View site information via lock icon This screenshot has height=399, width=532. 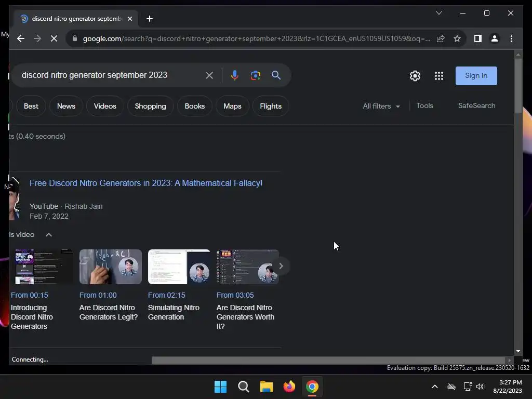(x=75, y=38)
